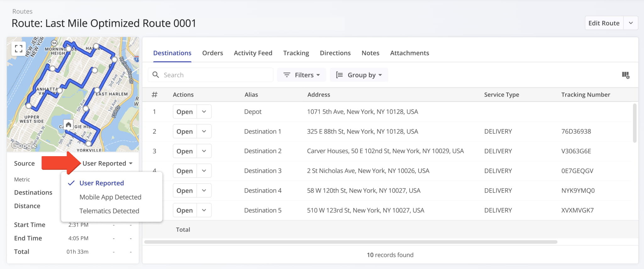Expand action arrow for Destination 5
Viewport: 644px width, 269px height.
click(x=204, y=210)
